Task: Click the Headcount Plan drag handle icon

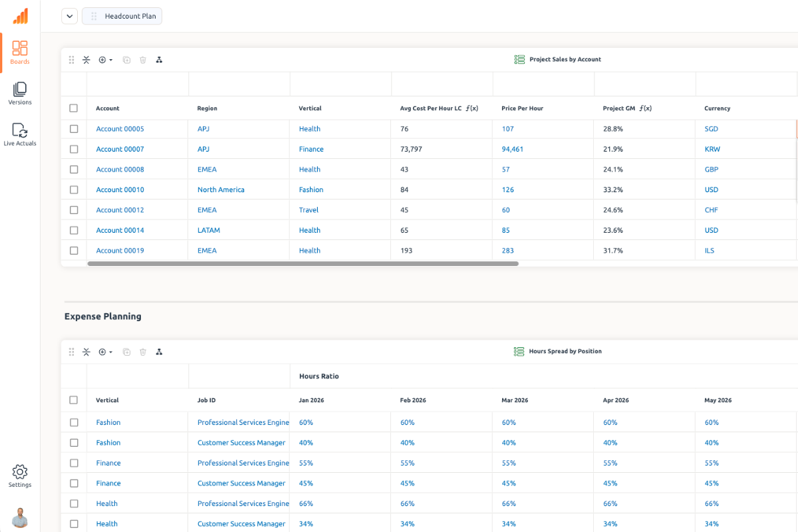Action: 94,16
